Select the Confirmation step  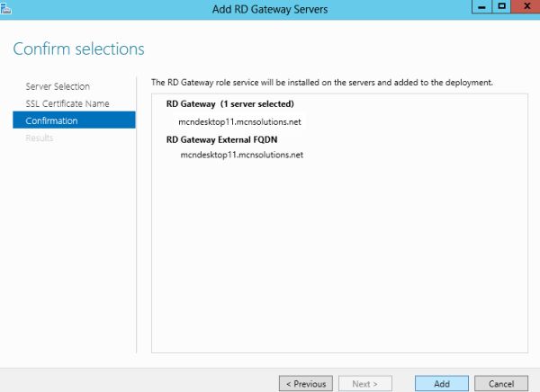tap(74, 120)
